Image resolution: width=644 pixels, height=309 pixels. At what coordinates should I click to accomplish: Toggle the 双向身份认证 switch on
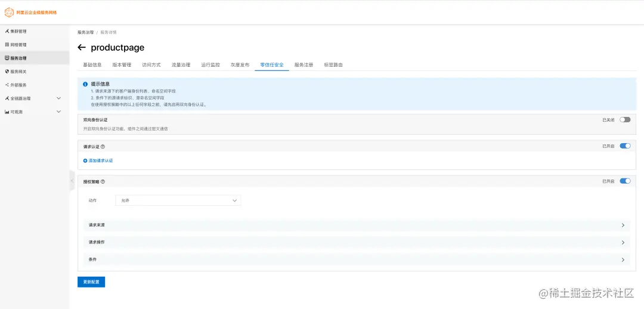click(x=625, y=119)
